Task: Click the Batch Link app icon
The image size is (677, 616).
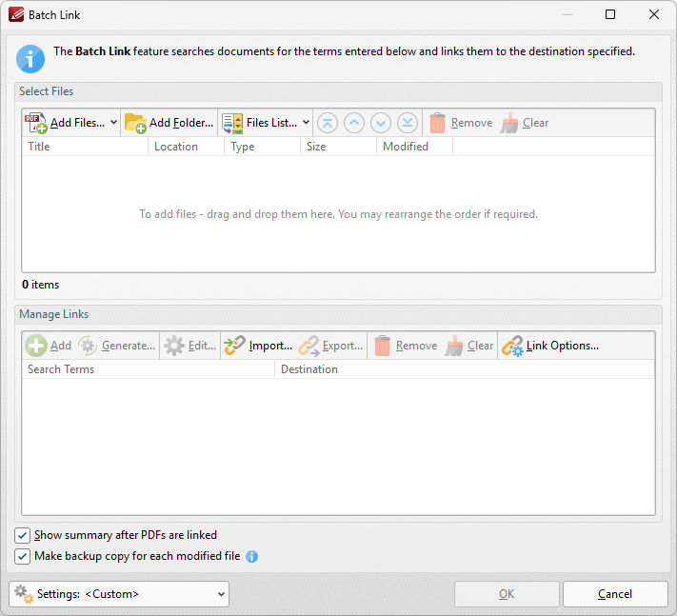Action: tap(16, 14)
